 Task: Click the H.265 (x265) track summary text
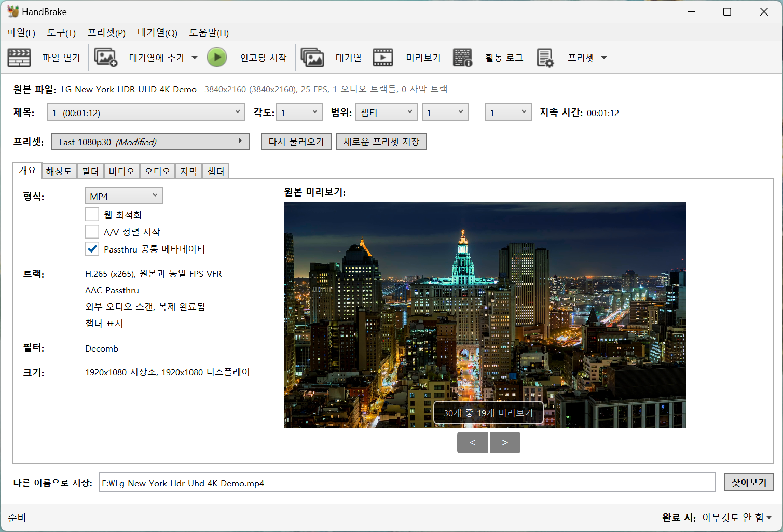coord(154,274)
